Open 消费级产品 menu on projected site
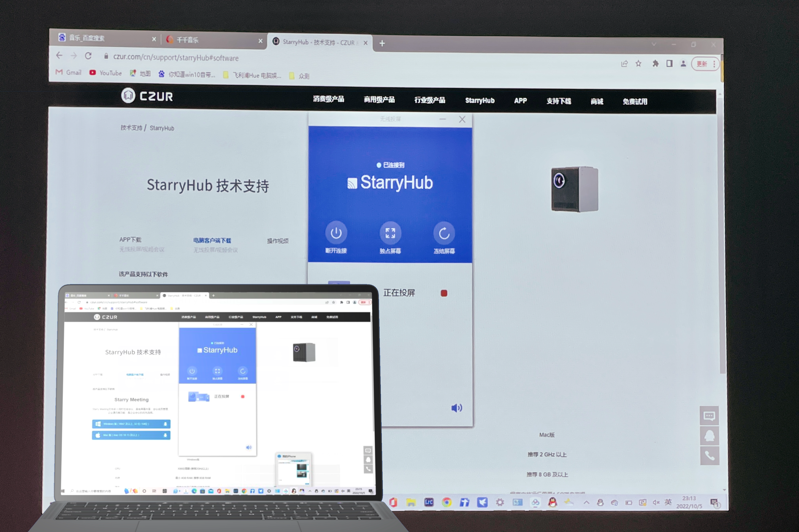 coord(328,99)
